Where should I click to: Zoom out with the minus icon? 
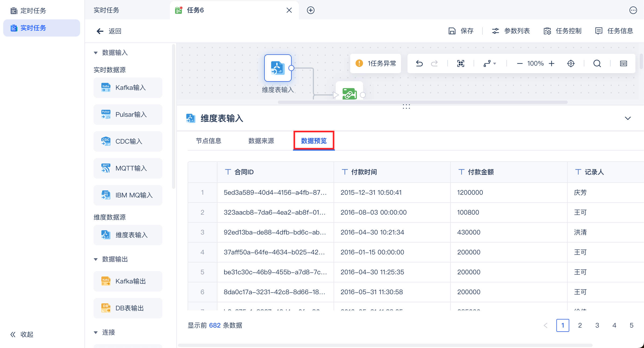click(x=520, y=63)
